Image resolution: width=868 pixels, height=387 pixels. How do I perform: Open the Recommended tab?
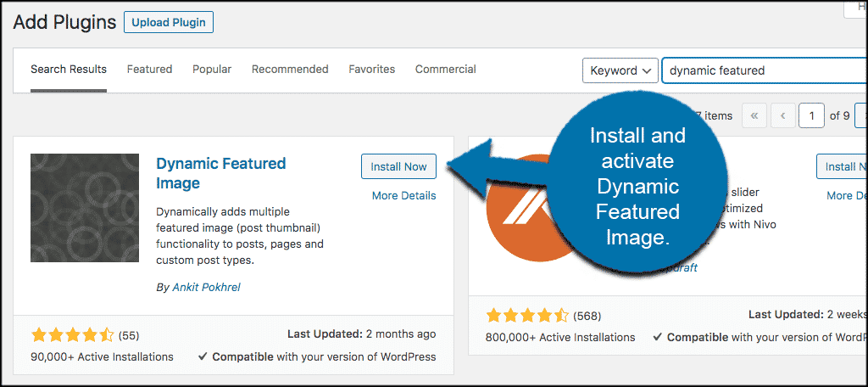290,70
